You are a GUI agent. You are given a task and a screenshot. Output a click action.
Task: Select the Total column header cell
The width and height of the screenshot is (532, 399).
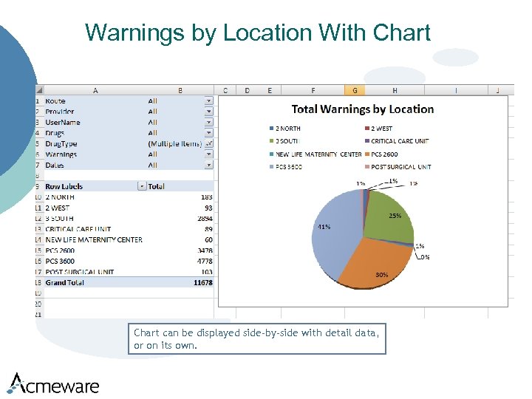(180, 186)
